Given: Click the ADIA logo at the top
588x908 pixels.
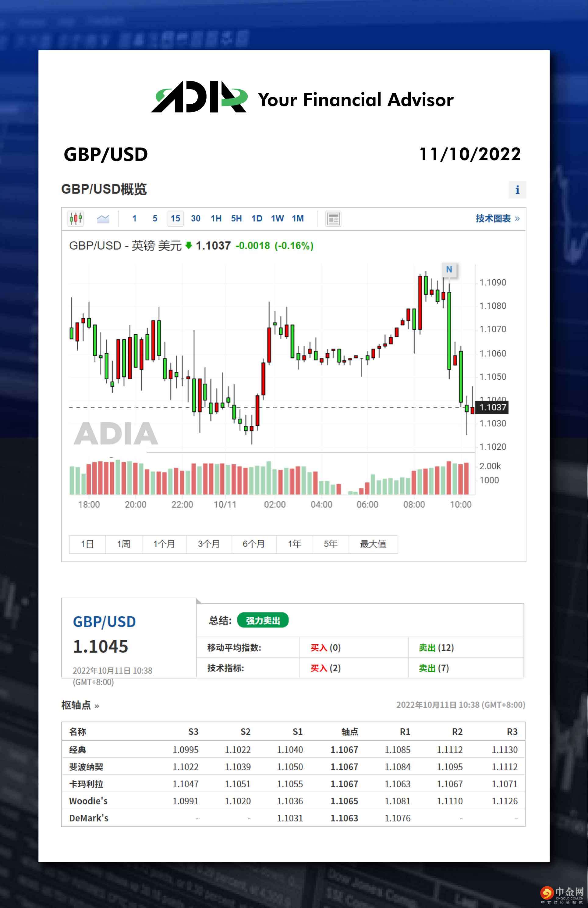Looking at the screenshot, I should (199, 97).
